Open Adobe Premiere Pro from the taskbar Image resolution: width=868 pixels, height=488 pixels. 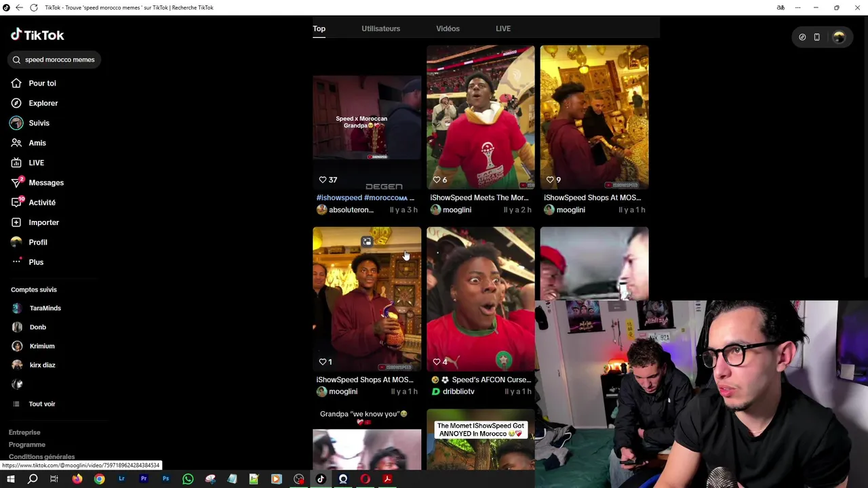[x=144, y=479]
